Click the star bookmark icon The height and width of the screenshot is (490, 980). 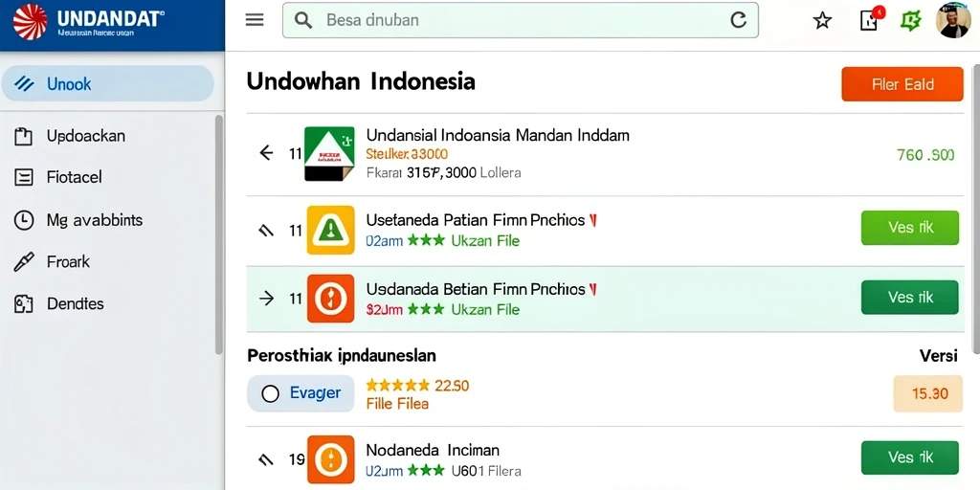[822, 21]
